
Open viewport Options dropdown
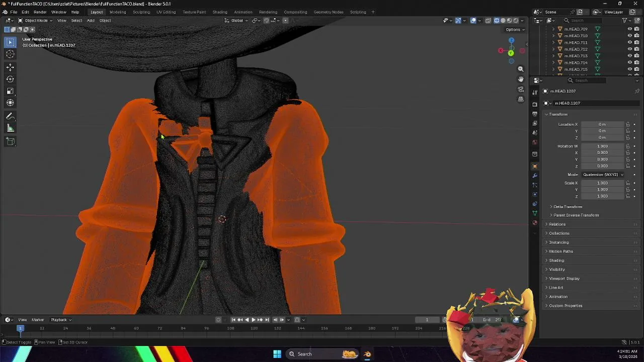point(515,30)
